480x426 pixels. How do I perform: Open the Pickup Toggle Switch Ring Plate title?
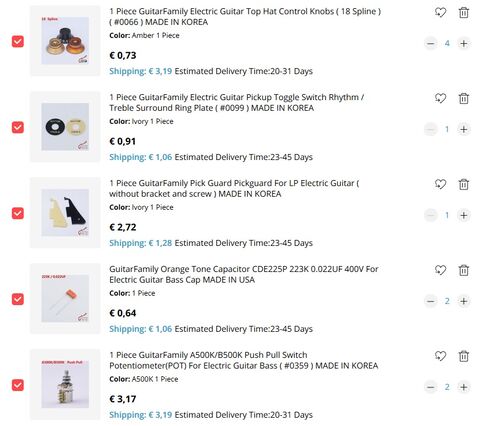coord(236,103)
